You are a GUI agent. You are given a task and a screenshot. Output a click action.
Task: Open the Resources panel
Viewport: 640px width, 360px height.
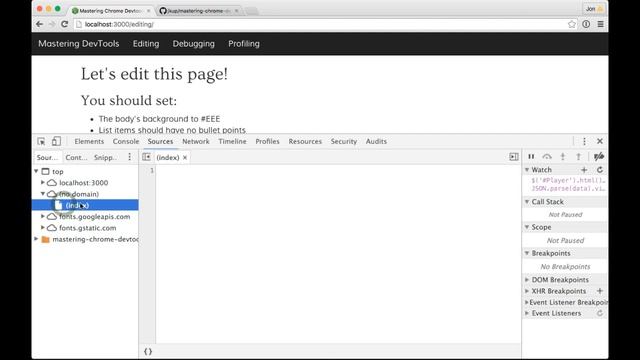[305, 141]
